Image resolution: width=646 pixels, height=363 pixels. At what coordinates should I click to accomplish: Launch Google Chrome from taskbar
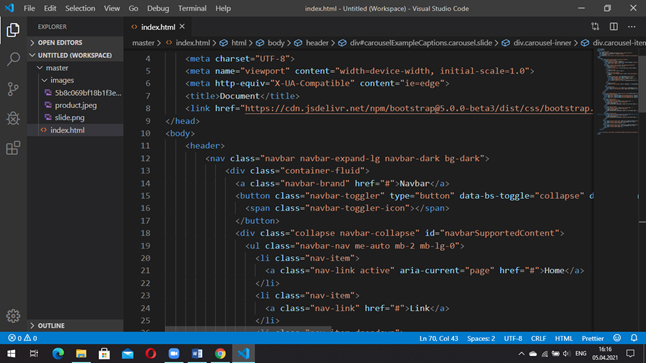pos(220,354)
